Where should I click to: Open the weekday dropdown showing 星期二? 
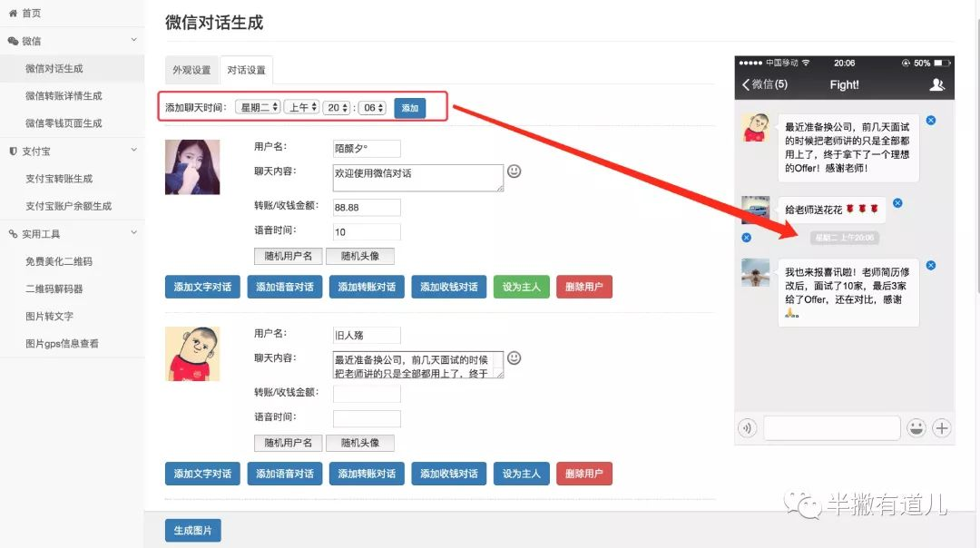(x=258, y=107)
